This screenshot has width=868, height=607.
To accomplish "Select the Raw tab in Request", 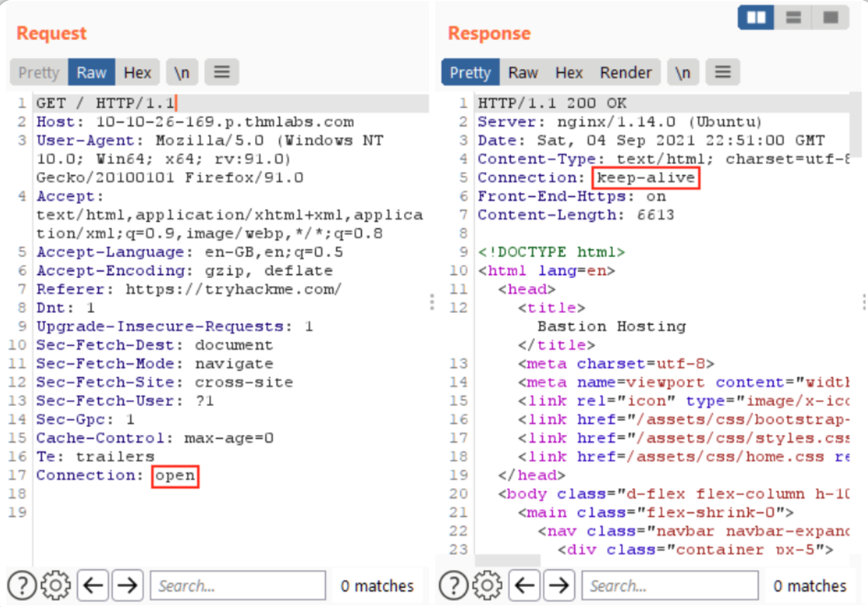I will (91, 72).
